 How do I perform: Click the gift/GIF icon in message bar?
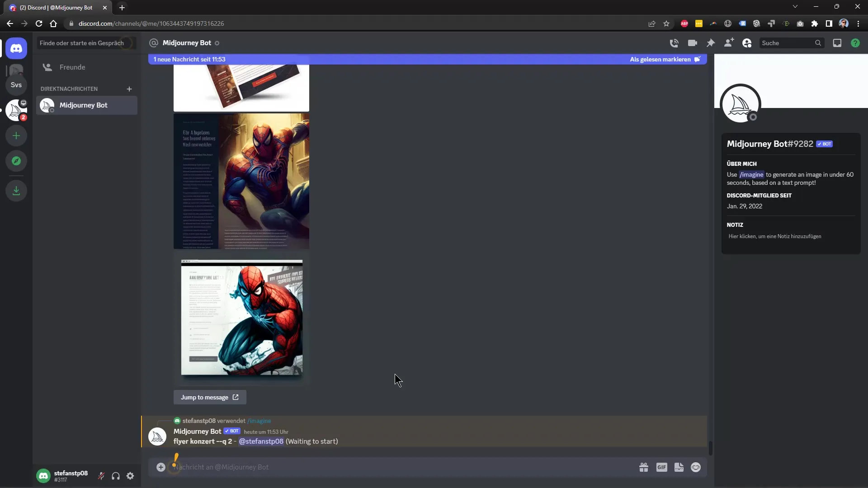tap(643, 467)
